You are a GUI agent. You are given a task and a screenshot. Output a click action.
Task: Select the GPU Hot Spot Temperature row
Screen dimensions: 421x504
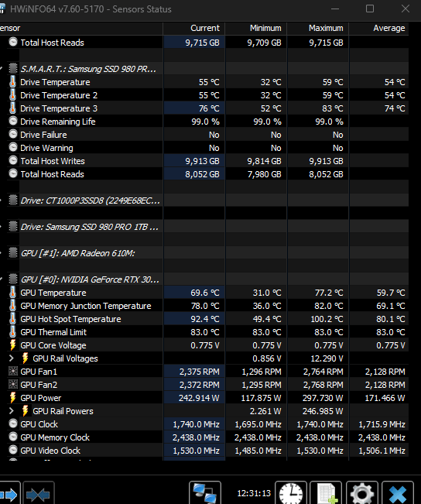pos(204,319)
